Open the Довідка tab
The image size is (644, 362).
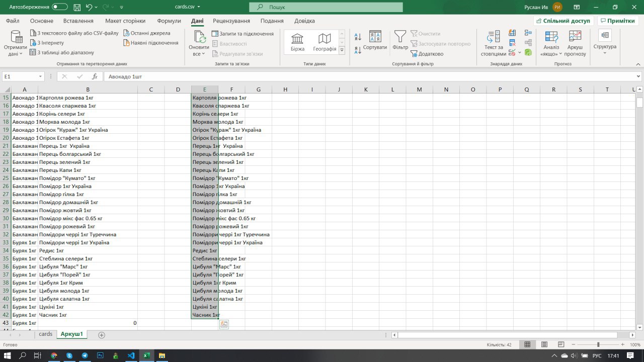tap(304, 21)
